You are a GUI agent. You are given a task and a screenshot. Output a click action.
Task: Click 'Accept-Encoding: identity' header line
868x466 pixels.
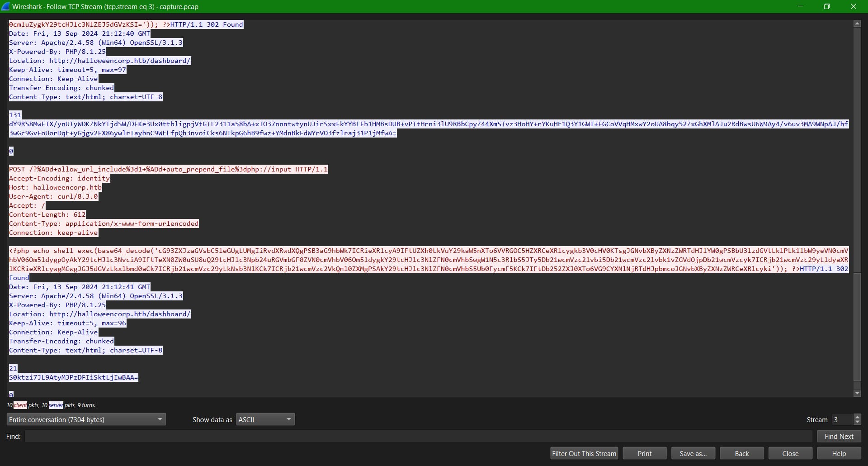coord(60,178)
